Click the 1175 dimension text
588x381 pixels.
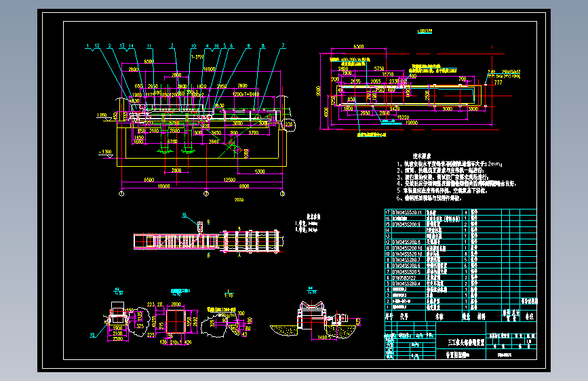pyautogui.click(x=150, y=95)
